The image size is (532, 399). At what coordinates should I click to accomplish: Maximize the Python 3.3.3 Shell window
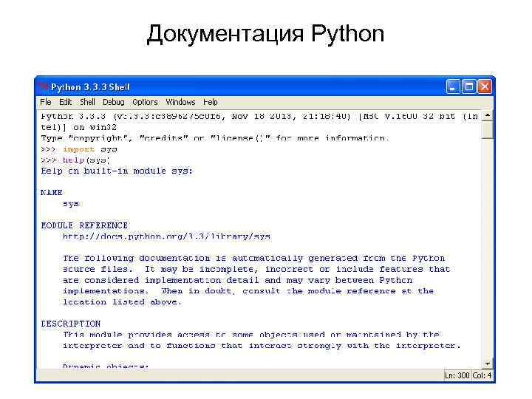pos(469,87)
